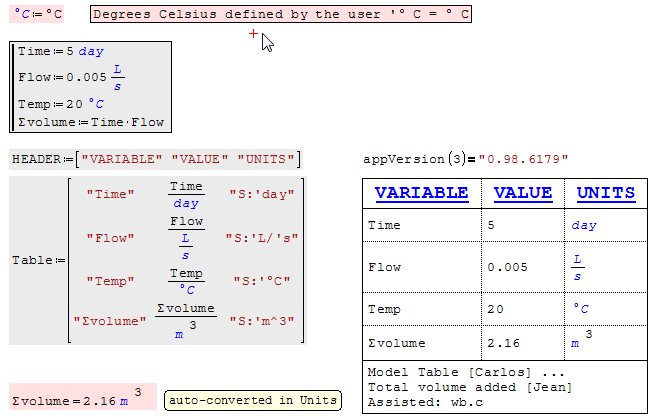
Task: Select the °C:=°C unit definition region
Action: pyautogui.click(x=38, y=14)
